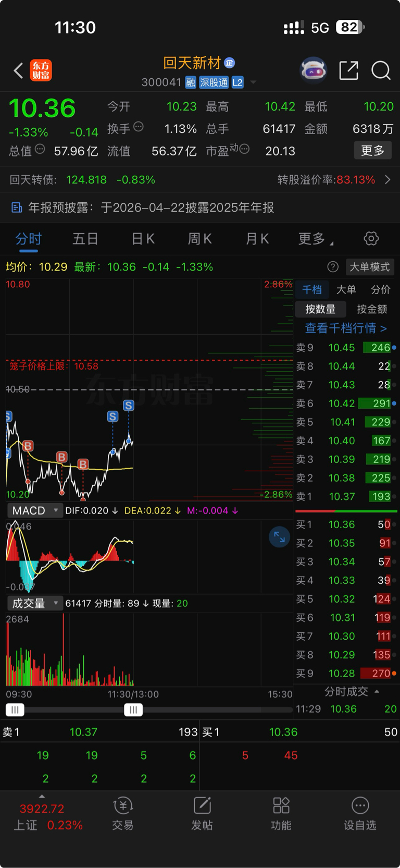Tap the back arrow icon

[18, 70]
